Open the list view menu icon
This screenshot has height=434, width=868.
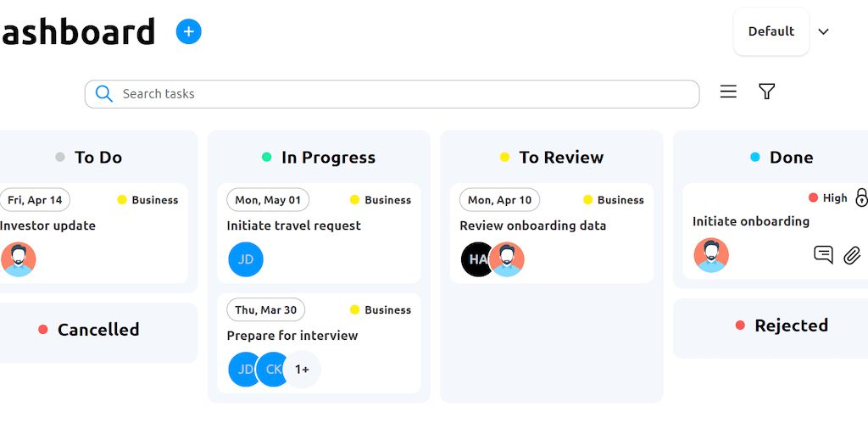click(x=728, y=92)
